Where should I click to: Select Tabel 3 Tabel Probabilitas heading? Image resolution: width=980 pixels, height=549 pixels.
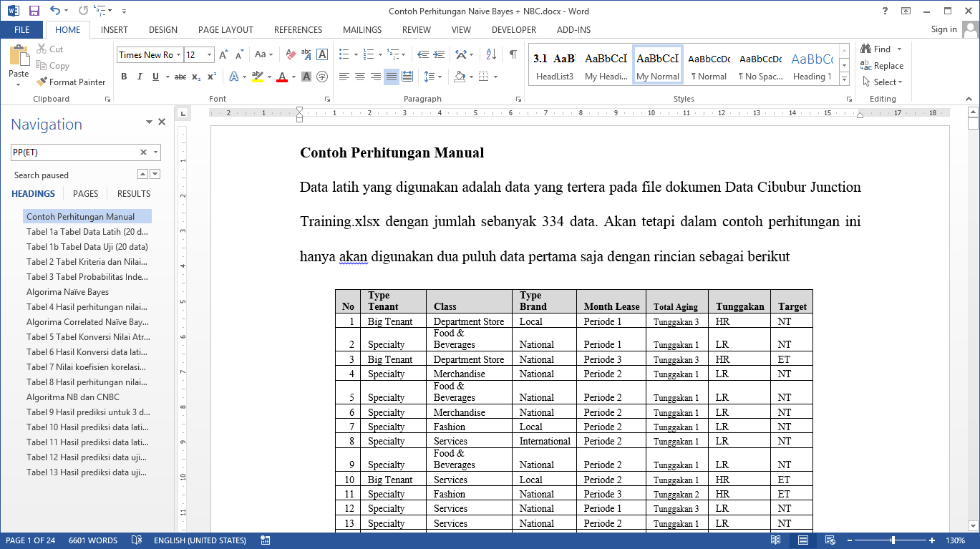[87, 277]
